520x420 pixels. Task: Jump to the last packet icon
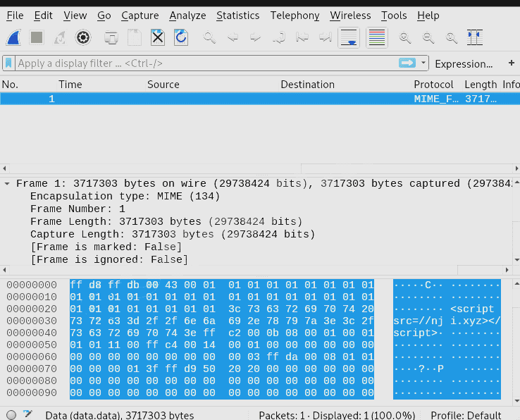click(326, 37)
